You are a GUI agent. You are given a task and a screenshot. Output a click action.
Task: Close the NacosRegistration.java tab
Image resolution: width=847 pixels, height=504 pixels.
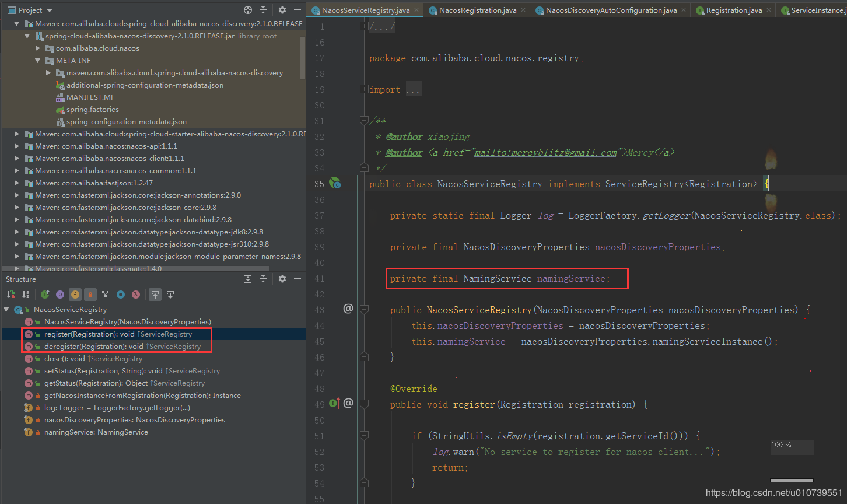pos(523,10)
